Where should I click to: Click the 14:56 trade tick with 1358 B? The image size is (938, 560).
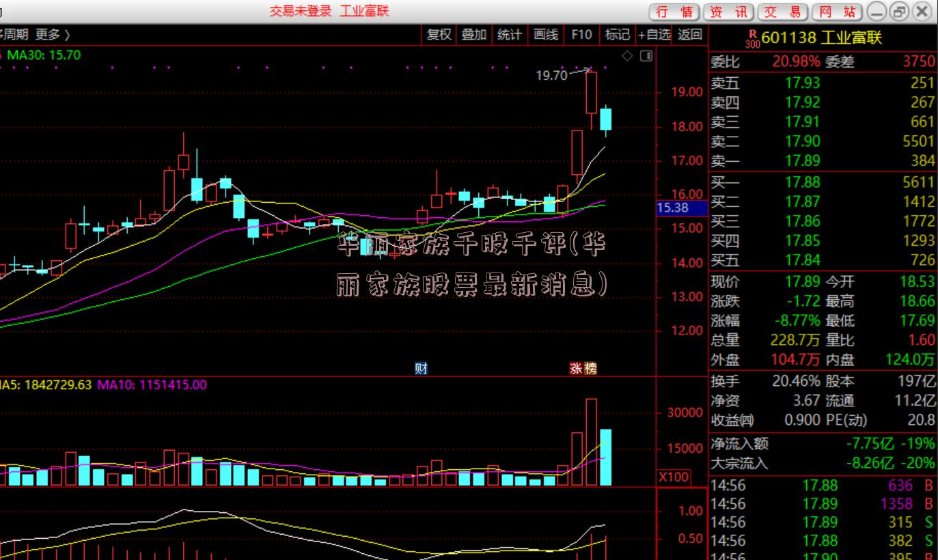(x=823, y=504)
